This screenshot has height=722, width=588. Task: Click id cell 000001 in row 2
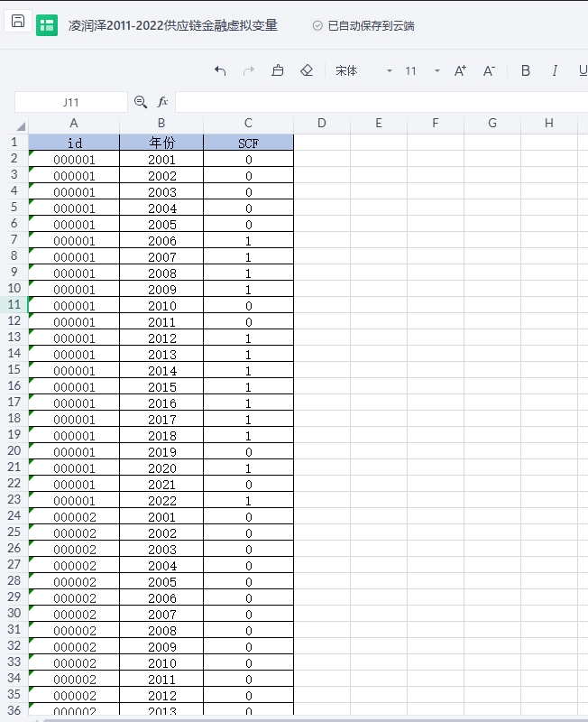[x=74, y=160]
